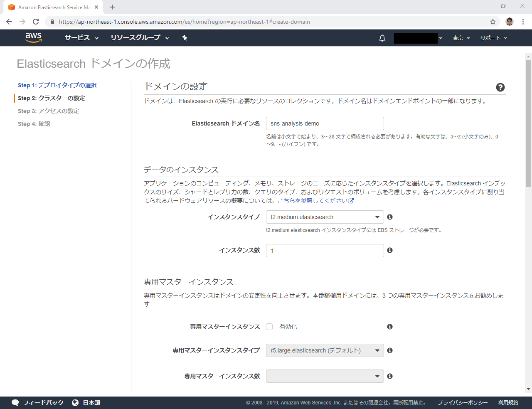Click the help question mark icon

coord(500,87)
